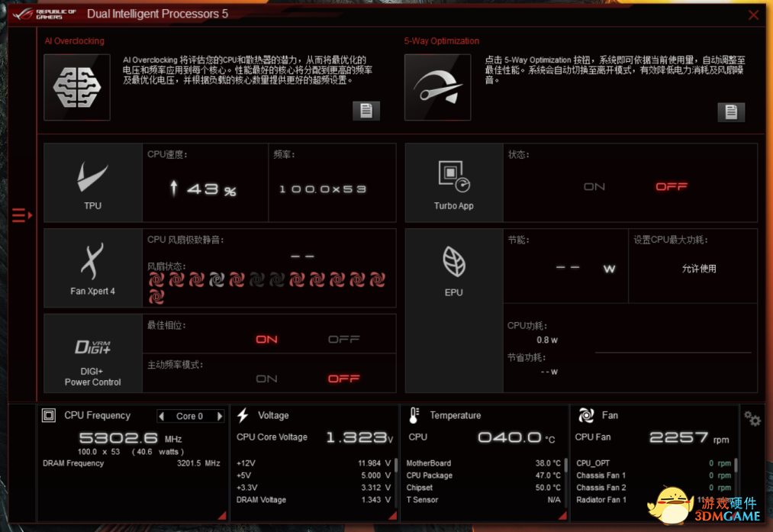Viewport: 773px width, 532px height.
Task: Open the TPU panel
Action: point(92,183)
